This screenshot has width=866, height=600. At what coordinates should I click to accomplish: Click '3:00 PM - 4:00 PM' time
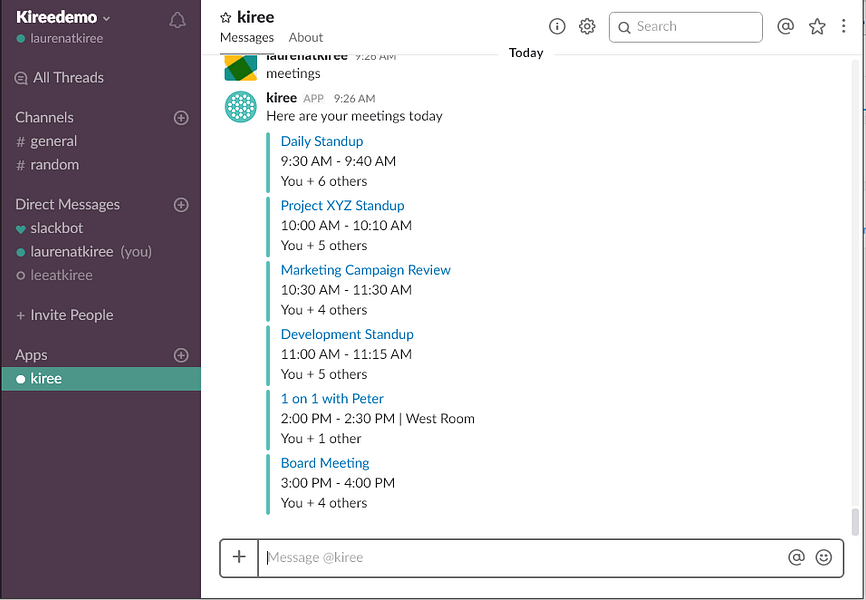(x=337, y=483)
